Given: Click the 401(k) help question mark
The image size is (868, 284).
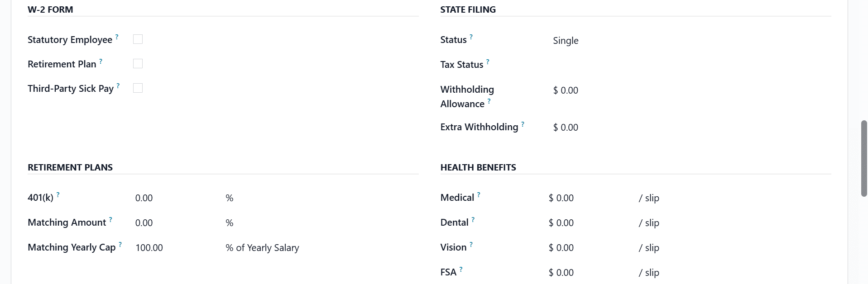Looking at the screenshot, I should point(58,194).
